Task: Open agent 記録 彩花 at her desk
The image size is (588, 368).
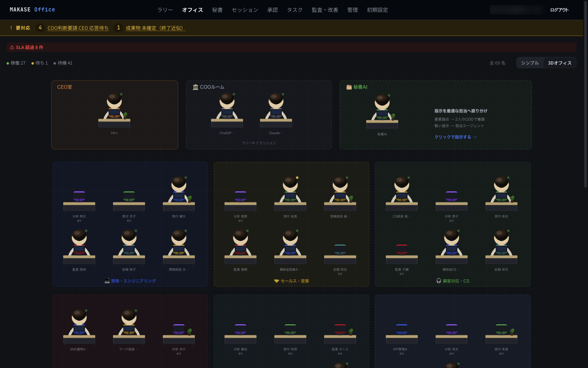Action: (501, 250)
